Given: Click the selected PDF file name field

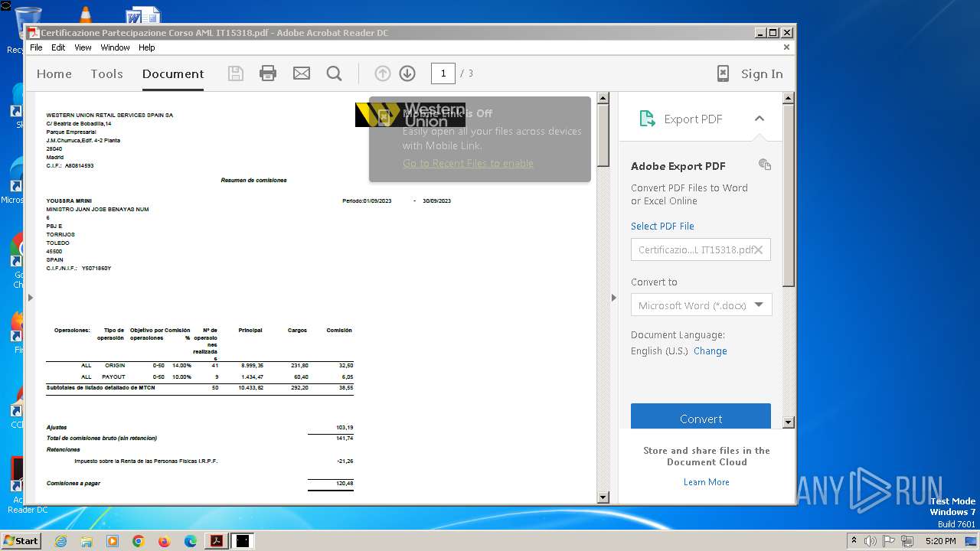Looking at the screenshot, I should click(x=701, y=250).
